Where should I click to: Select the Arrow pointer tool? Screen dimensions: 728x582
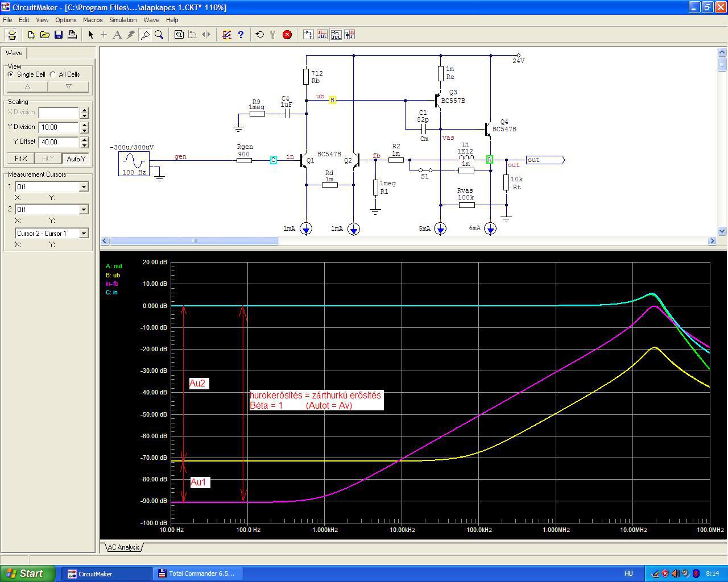coord(90,35)
